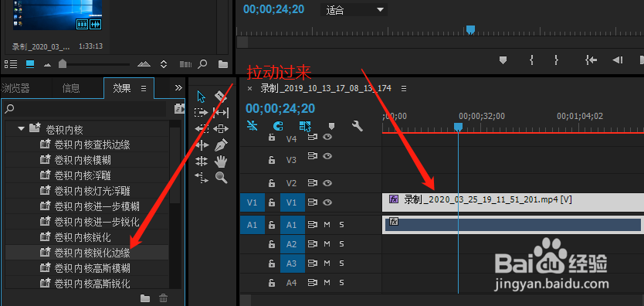The image size is (644, 306).
Task: Toggle source patching V1 button
Action: point(252,202)
